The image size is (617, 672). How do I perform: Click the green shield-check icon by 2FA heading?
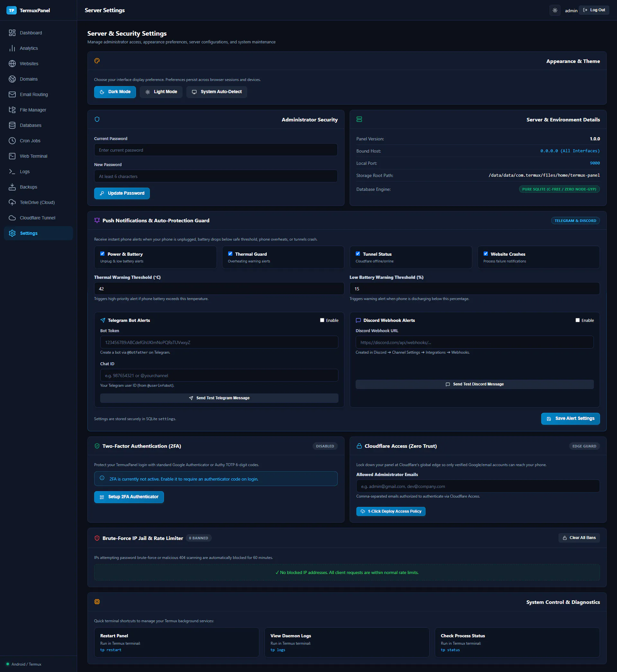[x=97, y=446]
